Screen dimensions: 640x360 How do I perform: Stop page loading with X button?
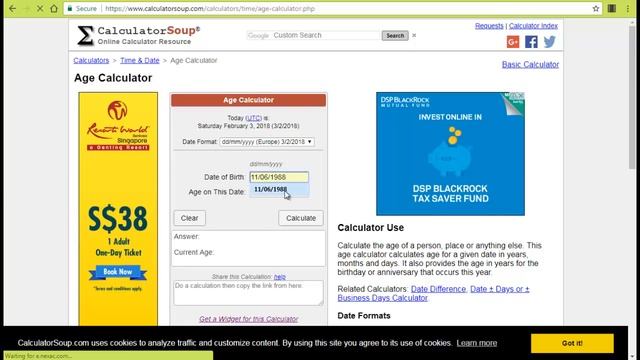point(40,9)
